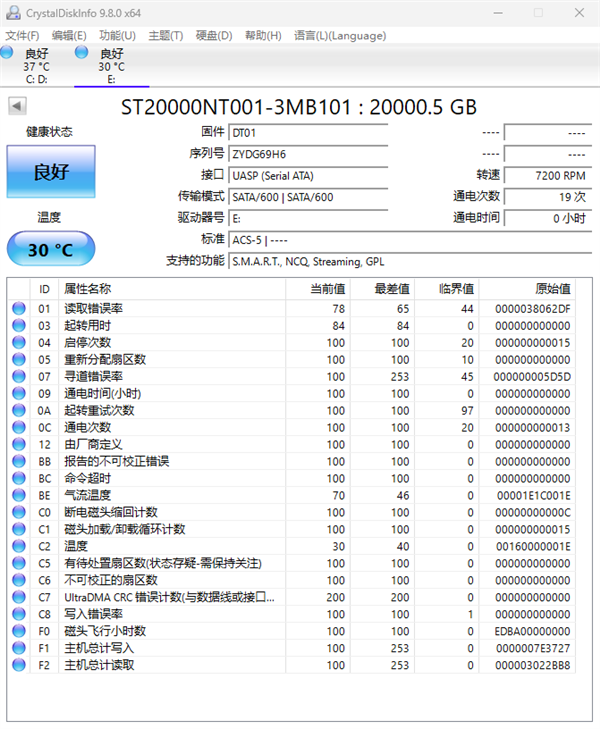
Task: Select the E: disk tab at 30 °C
Action: pyautogui.click(x=112, y=66)
